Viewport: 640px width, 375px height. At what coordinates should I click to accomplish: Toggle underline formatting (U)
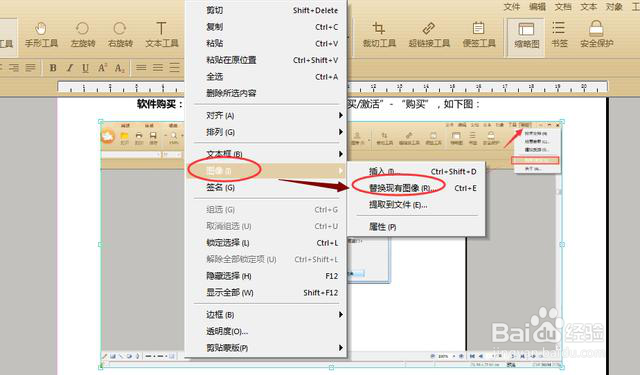pos(85,68)
